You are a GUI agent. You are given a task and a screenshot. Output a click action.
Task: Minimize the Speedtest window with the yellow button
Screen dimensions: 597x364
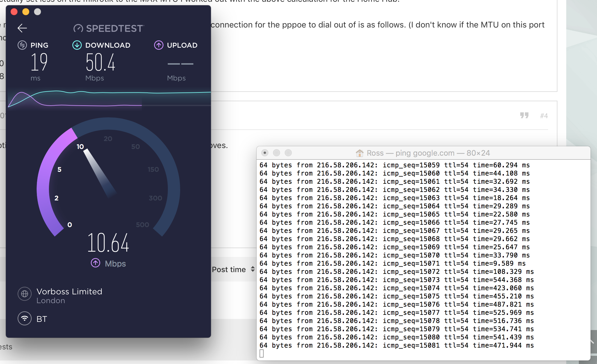click(26, 12)
